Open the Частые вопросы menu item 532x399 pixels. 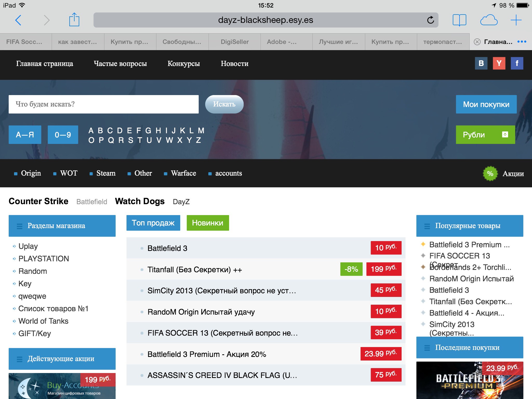120,63
